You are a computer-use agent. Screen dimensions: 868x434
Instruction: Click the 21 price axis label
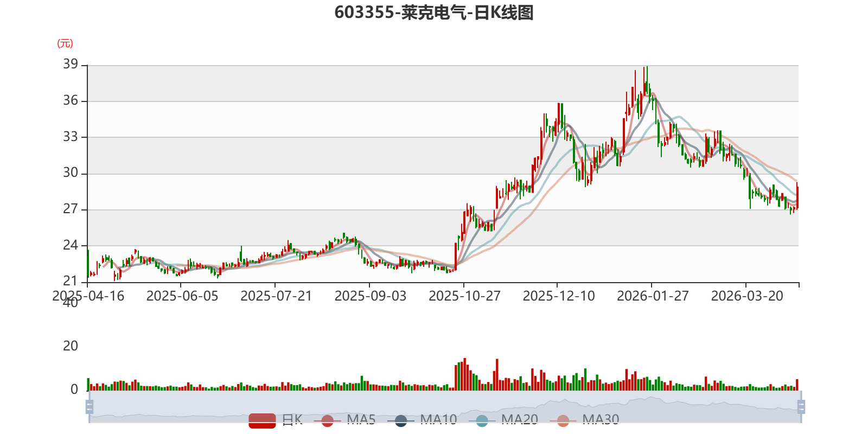[x=71, y=281]
